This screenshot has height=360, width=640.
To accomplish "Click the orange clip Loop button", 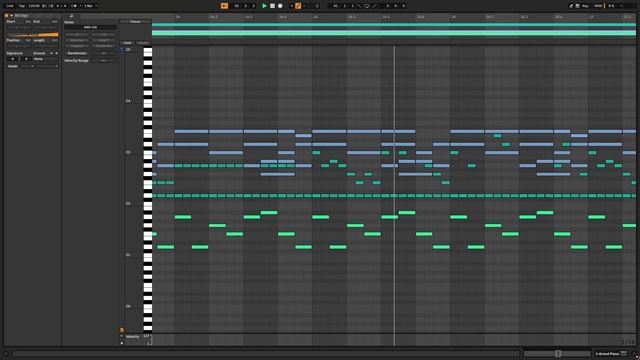I will click(x=33, y=35).
